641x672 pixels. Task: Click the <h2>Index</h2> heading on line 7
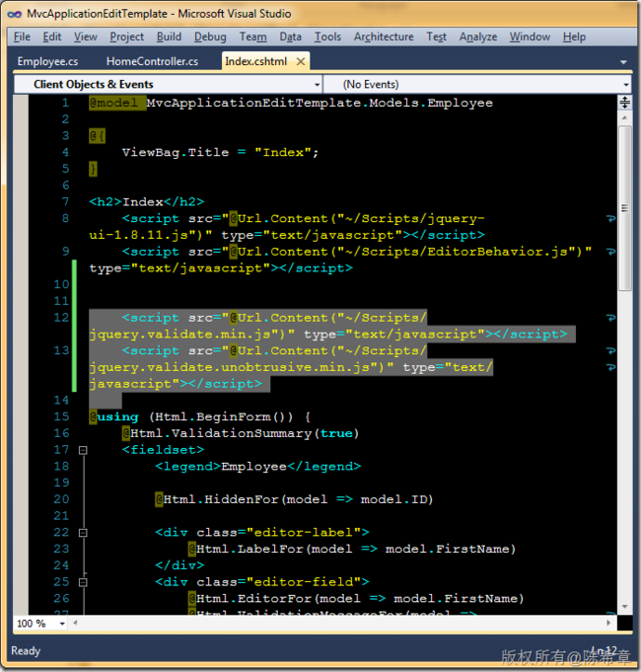point(147,202)
